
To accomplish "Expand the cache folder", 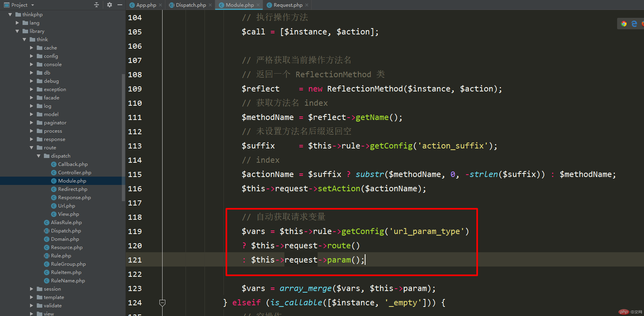I will [x=31, y=48].
